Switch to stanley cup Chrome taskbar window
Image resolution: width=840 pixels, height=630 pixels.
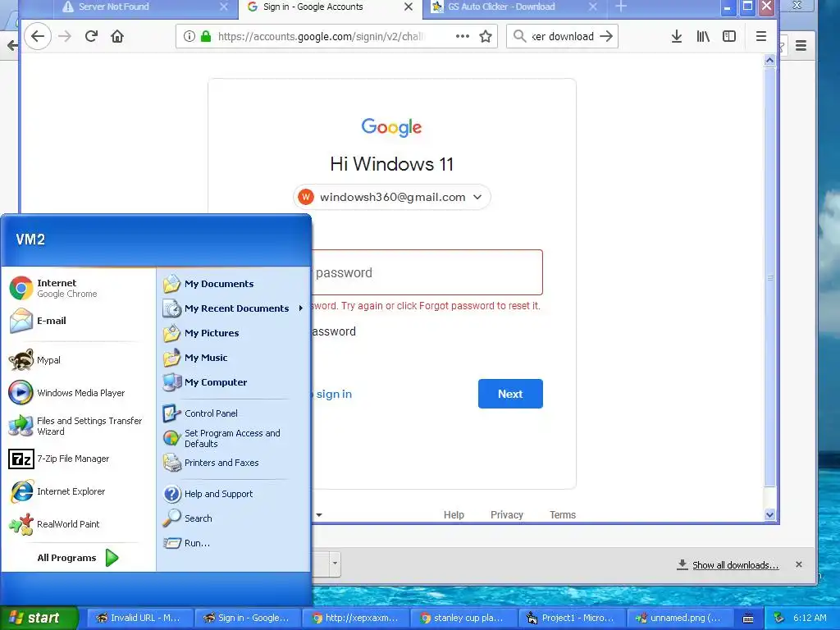coord(463,619)
